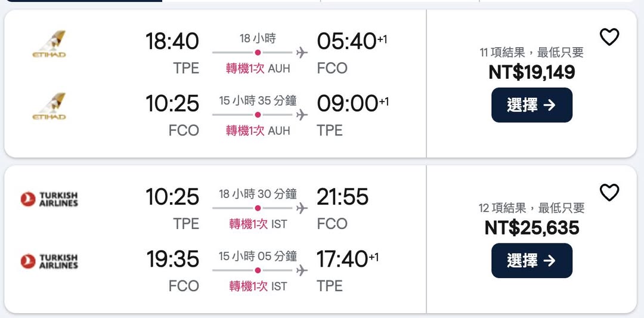
Task: Click the 18:40 Etihad departure time
Action: (172, 41)
